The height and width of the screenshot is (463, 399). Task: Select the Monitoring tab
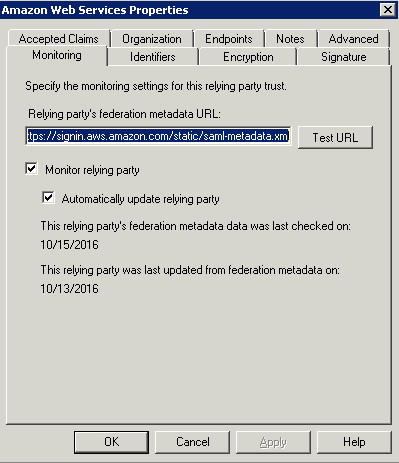(57, 55)
